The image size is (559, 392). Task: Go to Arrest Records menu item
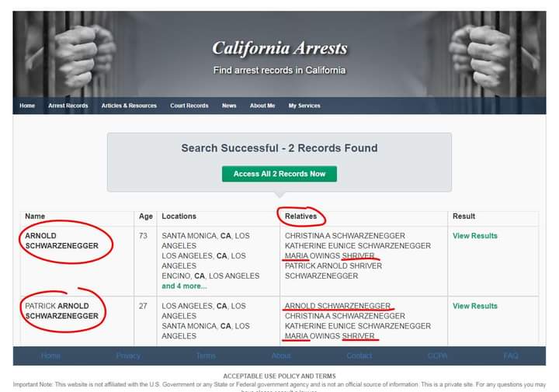click(68, 106)
